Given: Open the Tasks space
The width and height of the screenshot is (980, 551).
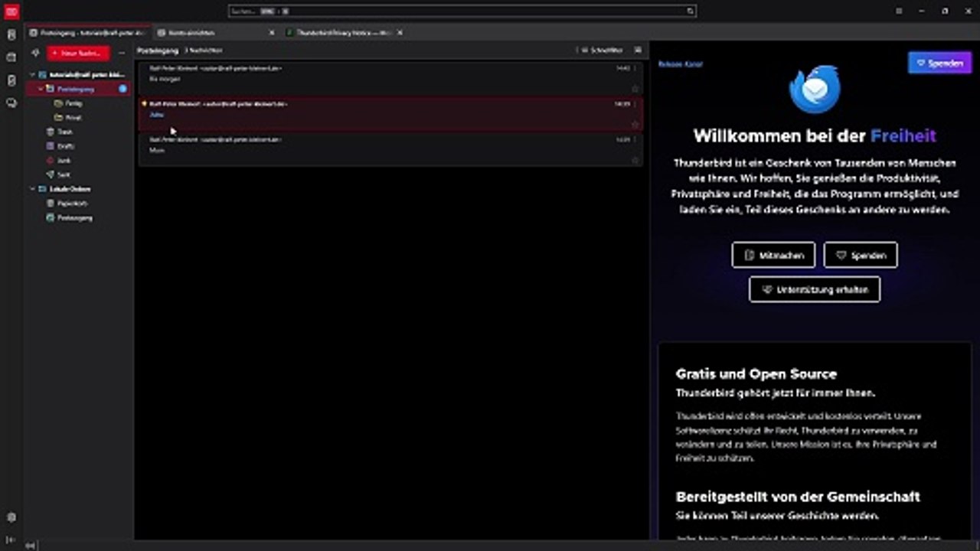Looking at the screenshot, I should [x=11, y=80].
